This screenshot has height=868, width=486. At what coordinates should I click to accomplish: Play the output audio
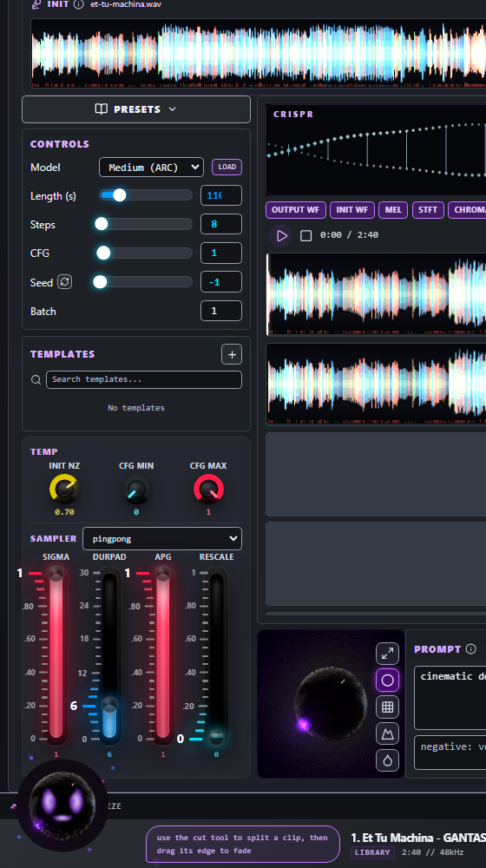click(281, 235)
